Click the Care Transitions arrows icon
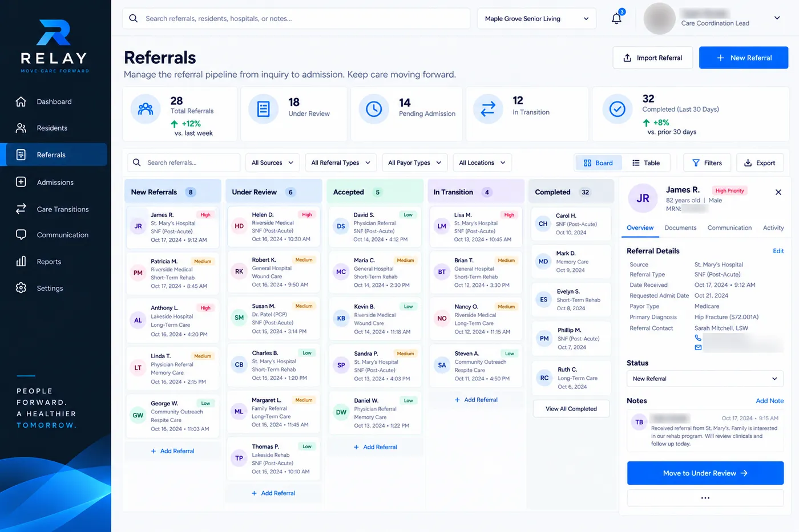Viewport: 799px width, 532px height. click(21, 209)
